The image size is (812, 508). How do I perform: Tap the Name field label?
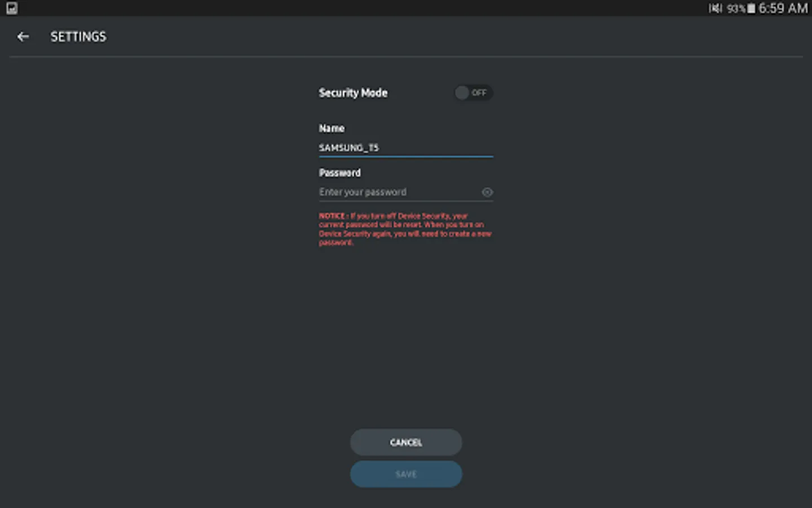coord(332,128)
